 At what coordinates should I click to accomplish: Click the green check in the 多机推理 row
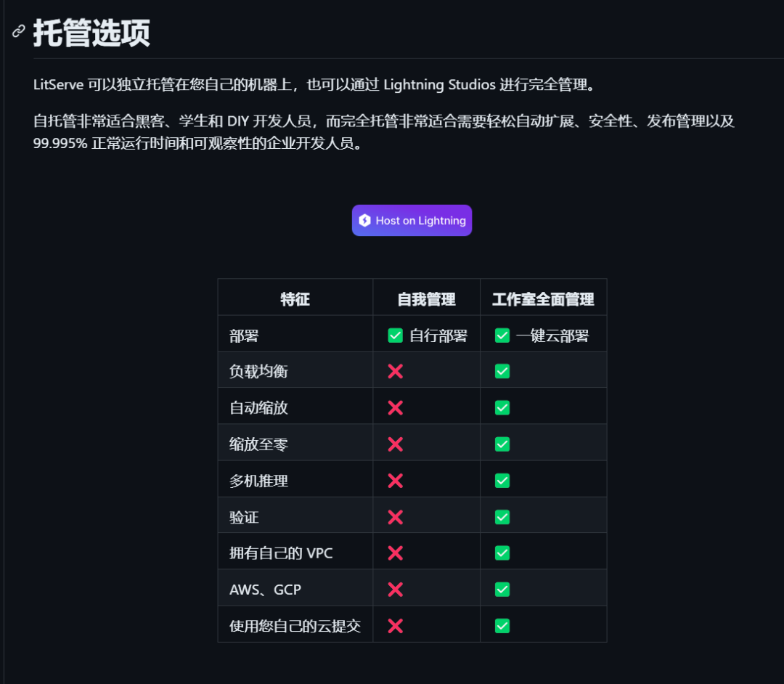click(x=502, y=481)
